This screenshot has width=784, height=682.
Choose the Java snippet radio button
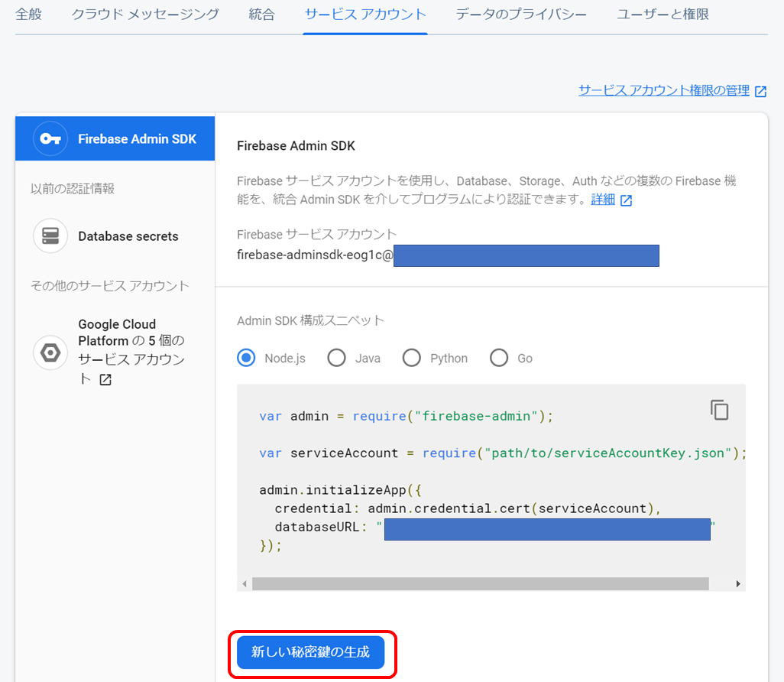click(x=336, y=358)
